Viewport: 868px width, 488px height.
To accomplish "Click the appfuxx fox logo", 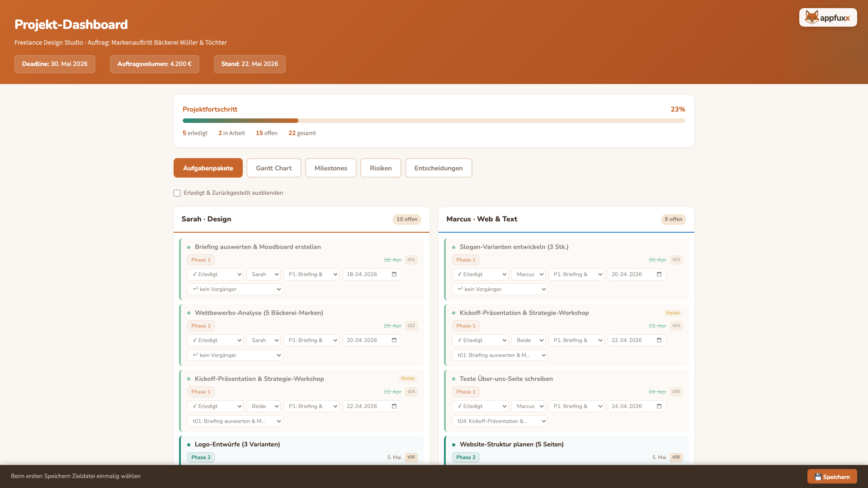I will (x=828, y=18).
